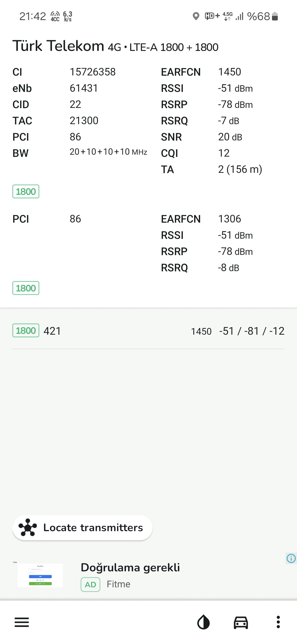The height and width of the screenshot is (644, 297).
Task: Tap the Locate transmitters button
Action: coord(82,528)
